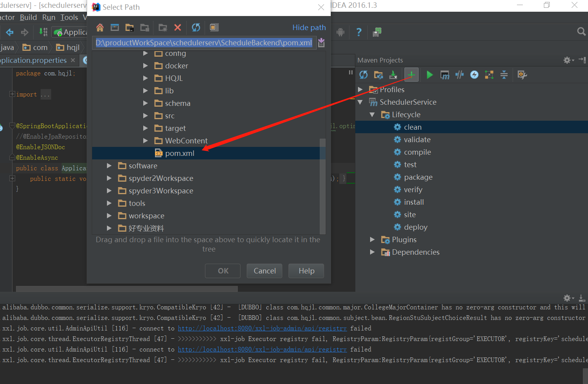Image resolution: width=588 pixels, height=384 pixels.
Task: Open the Android device monitor icon
Action: tap(341, 32)
